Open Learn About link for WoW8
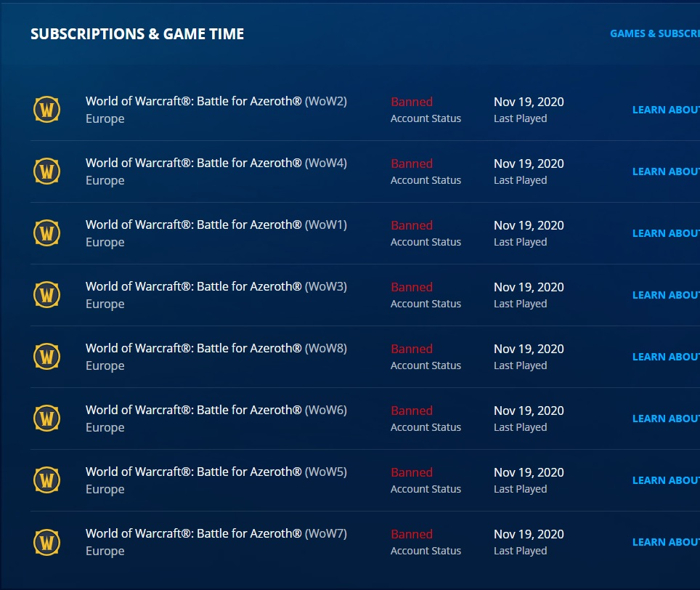Screen dimensions: 700x590 [x=666, y=357]
